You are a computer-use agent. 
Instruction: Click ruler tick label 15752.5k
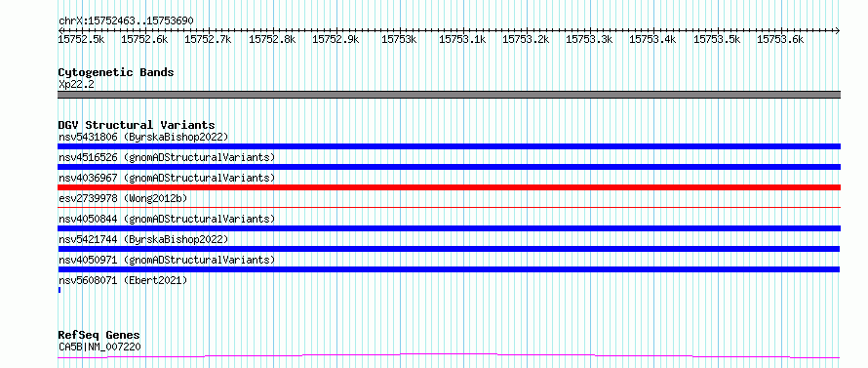[81, 39]
